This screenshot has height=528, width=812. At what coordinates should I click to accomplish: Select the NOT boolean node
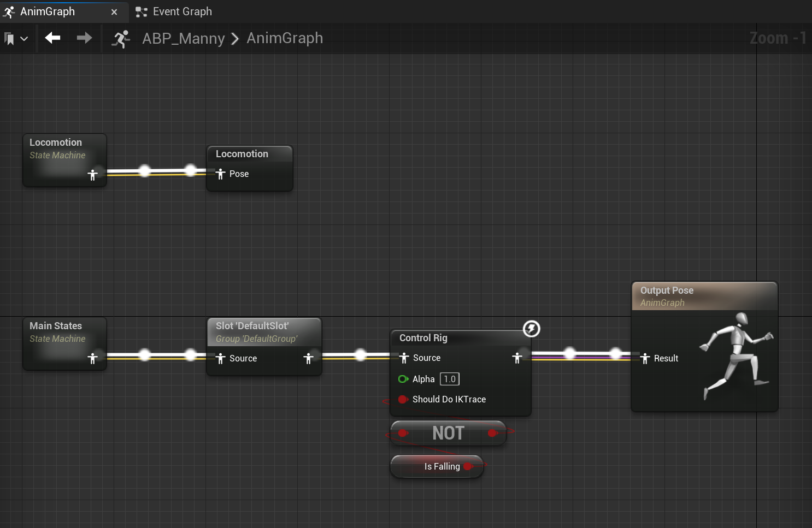point(448,433)
